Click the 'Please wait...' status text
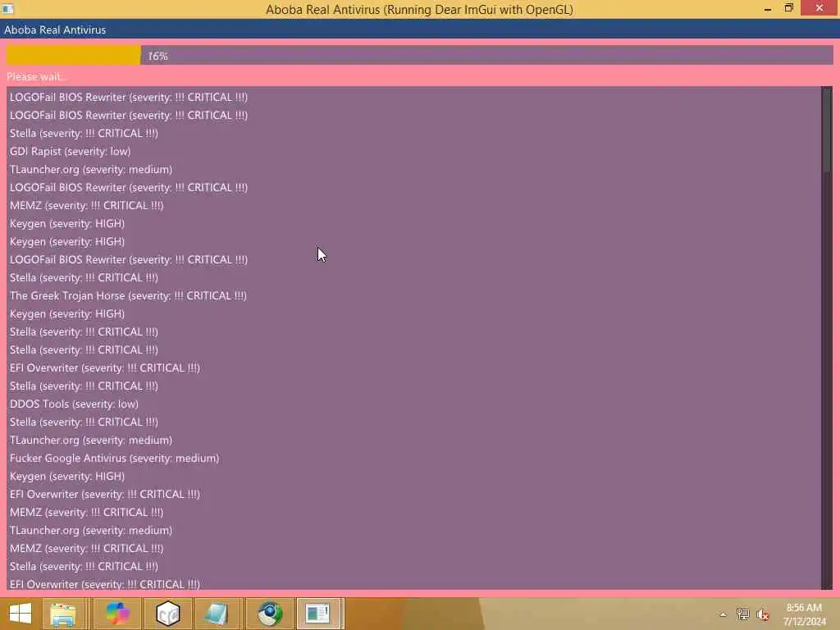The height and width of the screenshot is (630, 840). point(36,76)
